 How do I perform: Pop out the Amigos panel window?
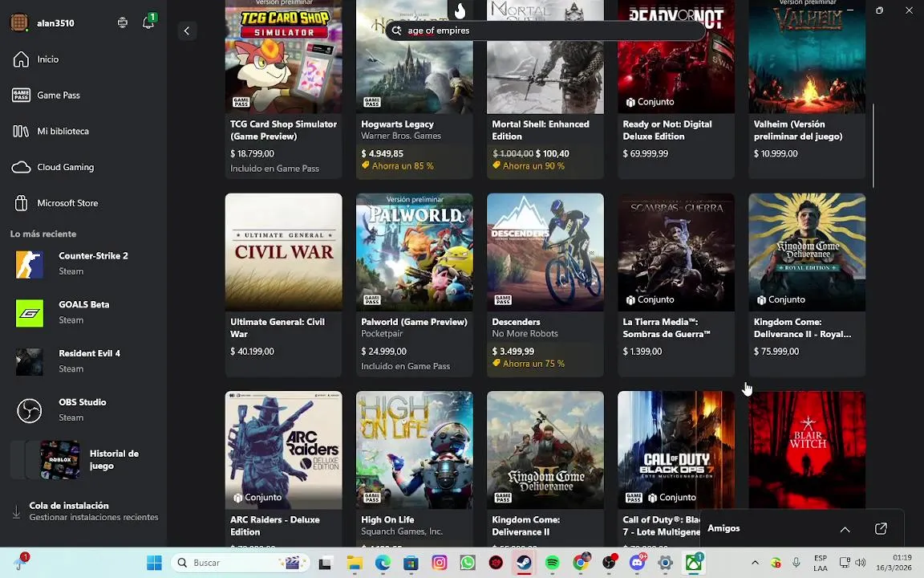point(881,528)
